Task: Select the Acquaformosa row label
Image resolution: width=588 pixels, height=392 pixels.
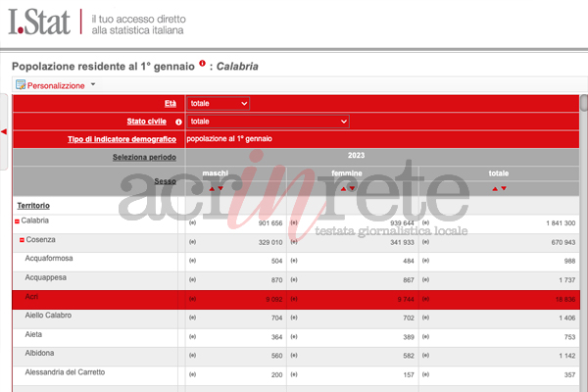Action: click(49, 258)
